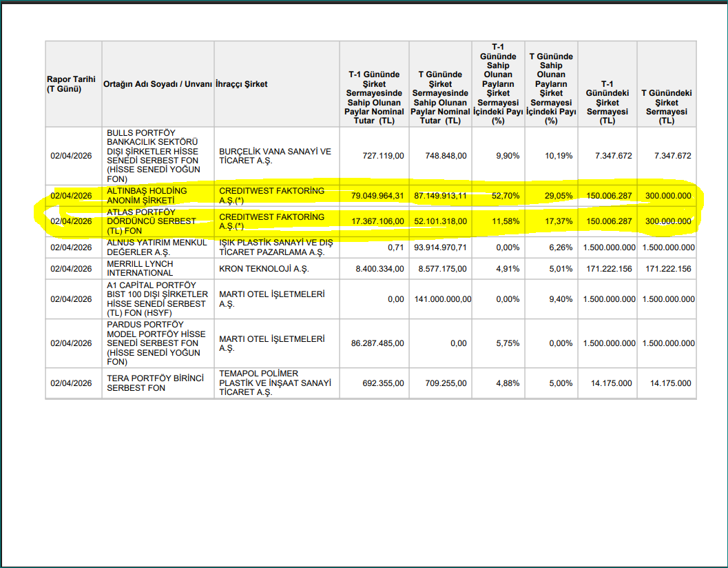Click the value 8.577.175,00
The width and height of the screenshot is (728, 568).
pyautogui.click(x=442, y=269)
